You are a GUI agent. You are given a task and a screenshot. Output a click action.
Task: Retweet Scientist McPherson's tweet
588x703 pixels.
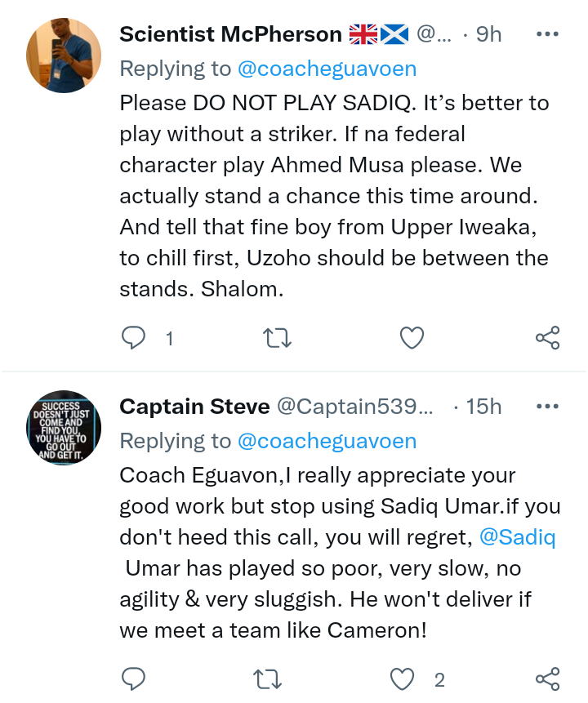tap(278, 338)
